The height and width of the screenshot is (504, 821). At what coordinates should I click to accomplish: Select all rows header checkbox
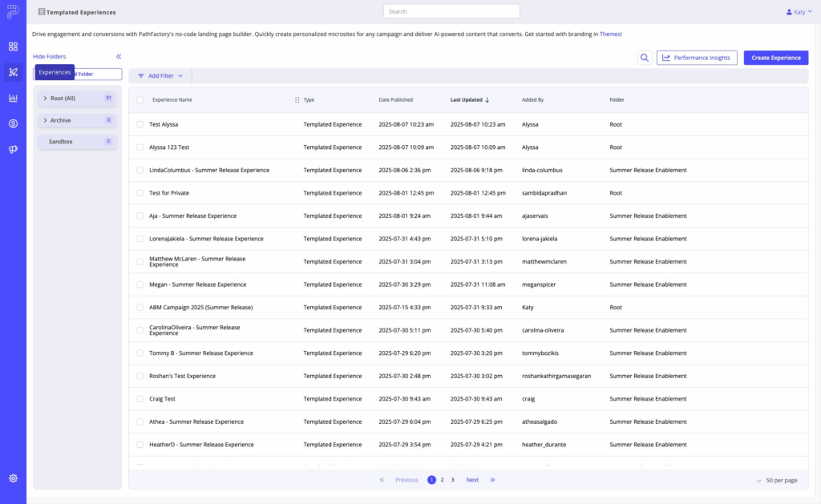pos(140,99)
